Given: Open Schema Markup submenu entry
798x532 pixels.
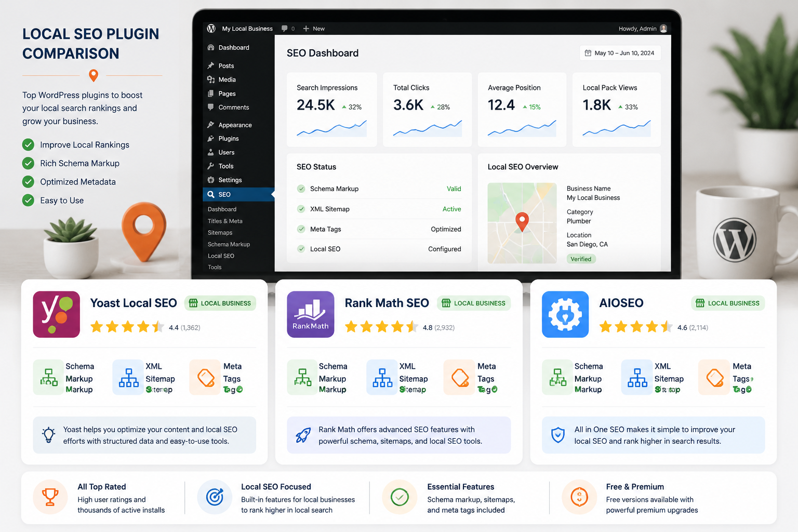Looking at the screenshot, I should pos(229,244).
